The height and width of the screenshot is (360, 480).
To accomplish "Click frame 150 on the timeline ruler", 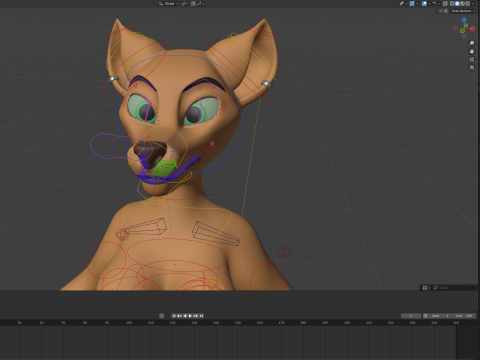I will [x=238, y=323].
